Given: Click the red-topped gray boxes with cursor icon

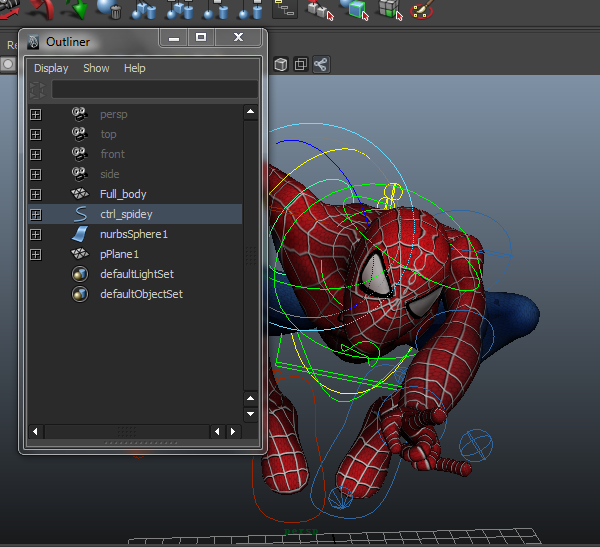Looking at the screenshot, I should [321, 9].
